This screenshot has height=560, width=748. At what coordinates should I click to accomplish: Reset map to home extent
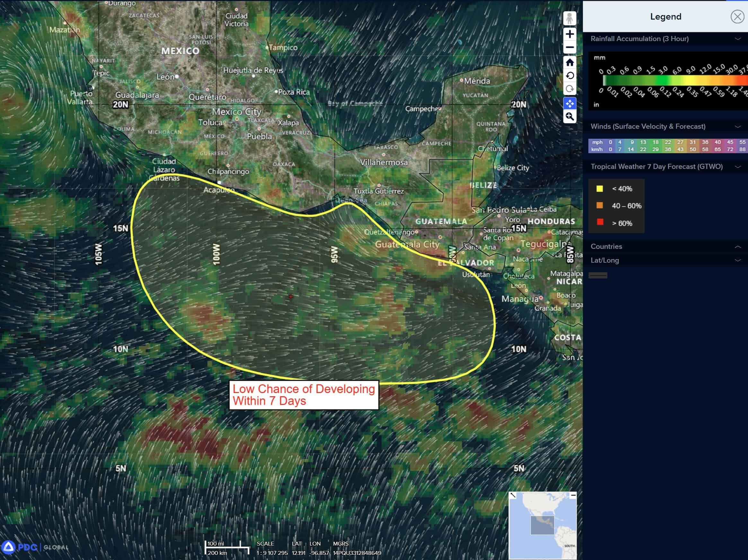569,62
